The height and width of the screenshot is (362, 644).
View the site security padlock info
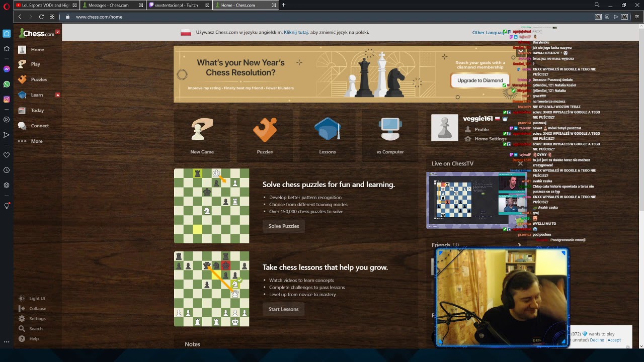(67, 17)
